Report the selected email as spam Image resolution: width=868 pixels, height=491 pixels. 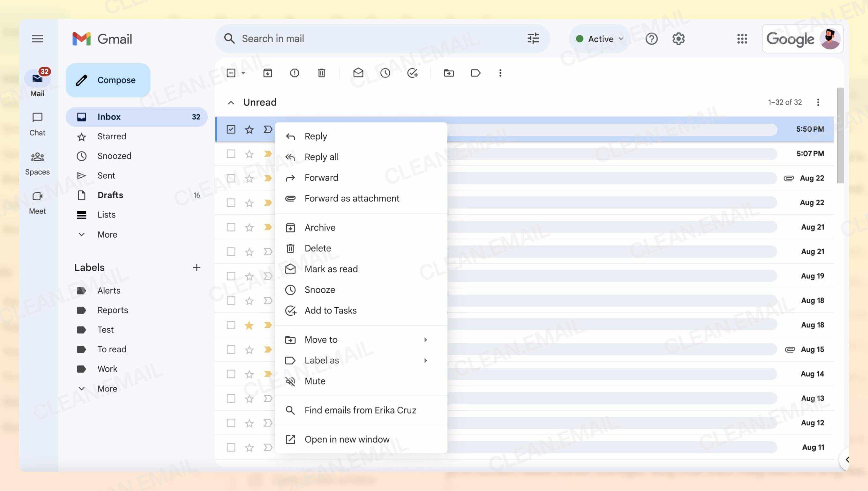(294, 73)
